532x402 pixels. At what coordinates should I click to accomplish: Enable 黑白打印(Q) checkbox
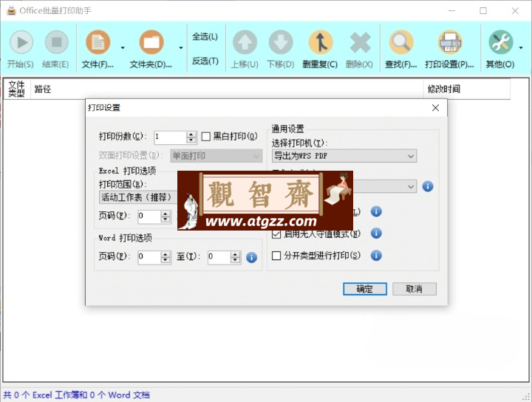[205, 137]
